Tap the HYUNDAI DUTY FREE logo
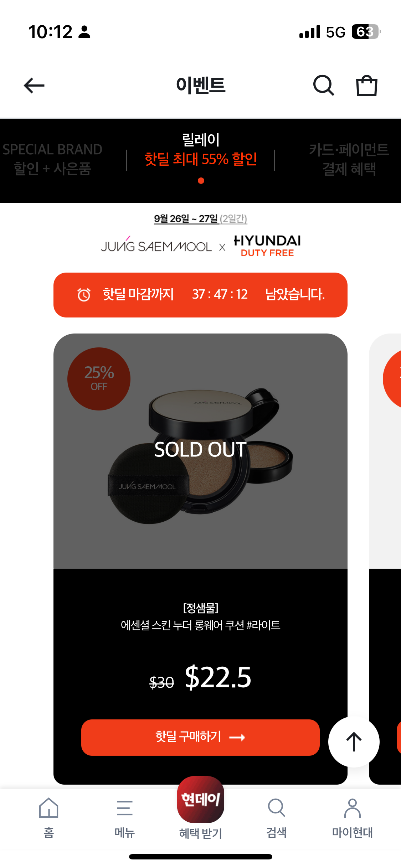The width and height of the screenshot is (401, 868). coord(267,246)
